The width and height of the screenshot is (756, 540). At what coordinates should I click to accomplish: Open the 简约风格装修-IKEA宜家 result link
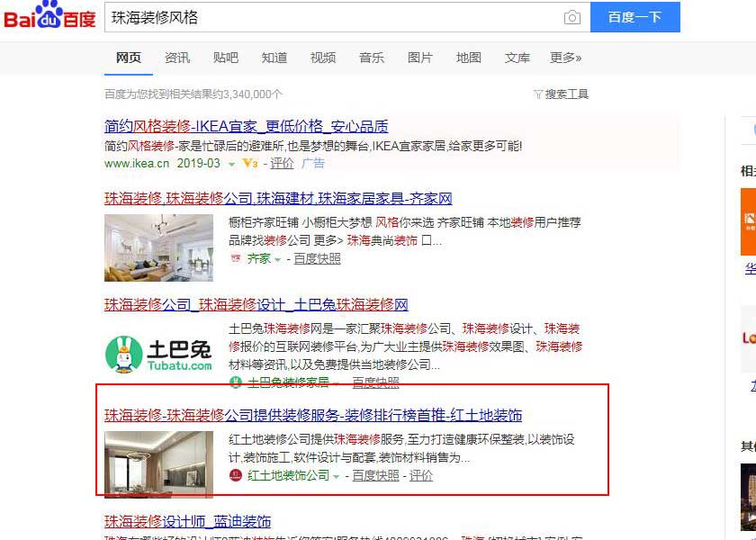click(x=247, y=126)
